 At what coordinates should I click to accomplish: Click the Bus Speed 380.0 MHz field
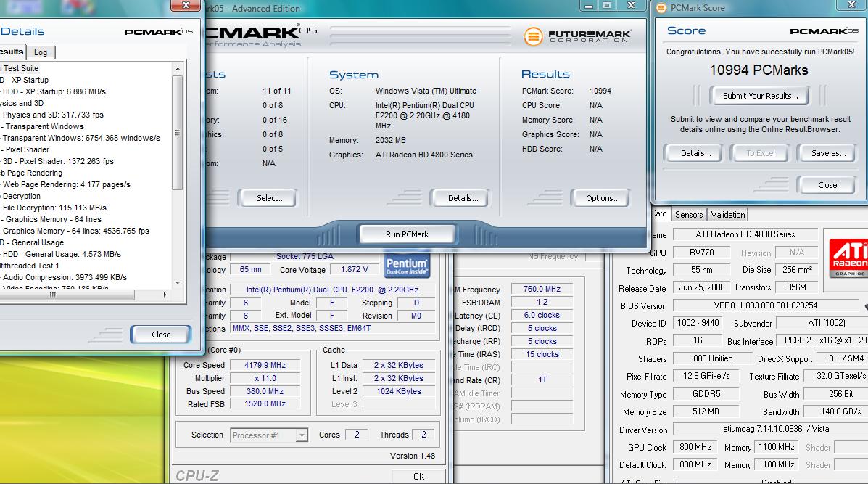click(265, 391)
